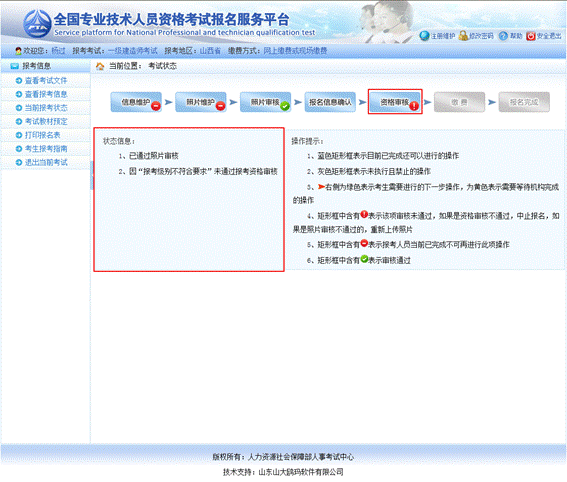Click the arrow bullet beside 打印报名表
This screenshot has width=567, height=482.
coord(19,135)
